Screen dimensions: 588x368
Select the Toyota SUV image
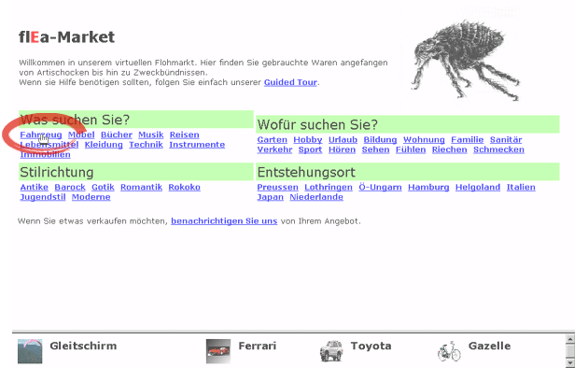pyautogui.click(x=331, y=351)
